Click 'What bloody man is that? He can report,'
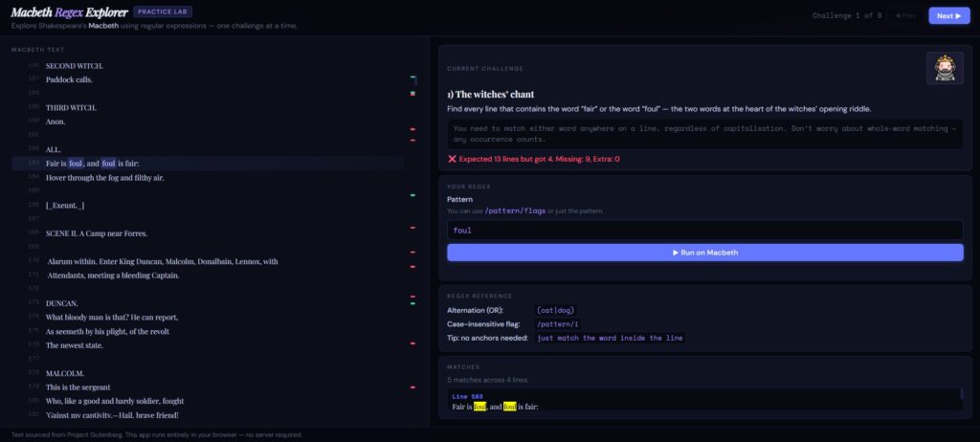Screen dimensions: 980x442 (x=112, y=318)
